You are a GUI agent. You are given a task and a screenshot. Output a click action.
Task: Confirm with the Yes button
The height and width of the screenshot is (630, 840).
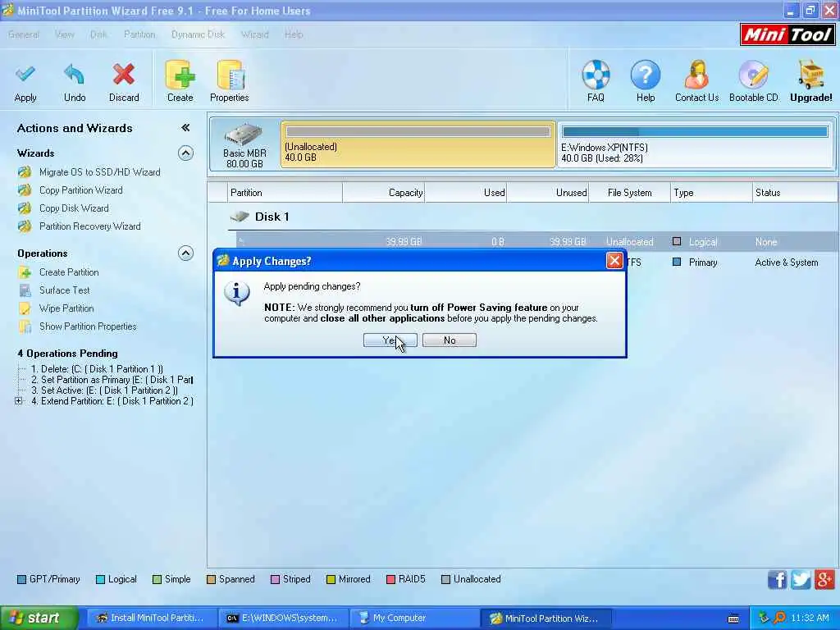tap(390, 340)
